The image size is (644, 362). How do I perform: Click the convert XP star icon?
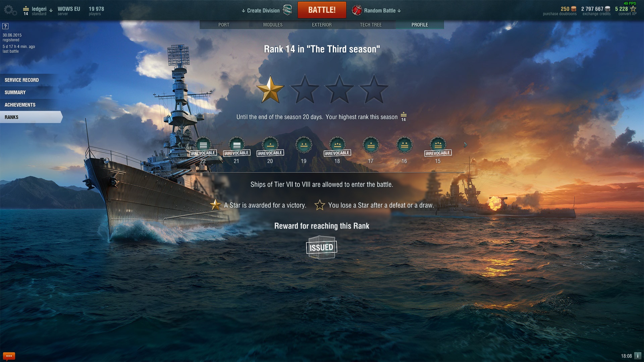click(633, 9)
